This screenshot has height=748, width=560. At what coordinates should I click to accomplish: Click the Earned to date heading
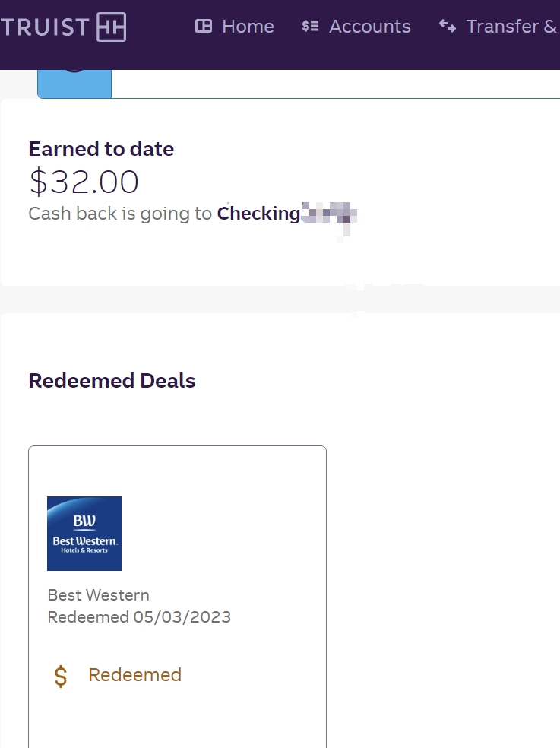(102, 149)
